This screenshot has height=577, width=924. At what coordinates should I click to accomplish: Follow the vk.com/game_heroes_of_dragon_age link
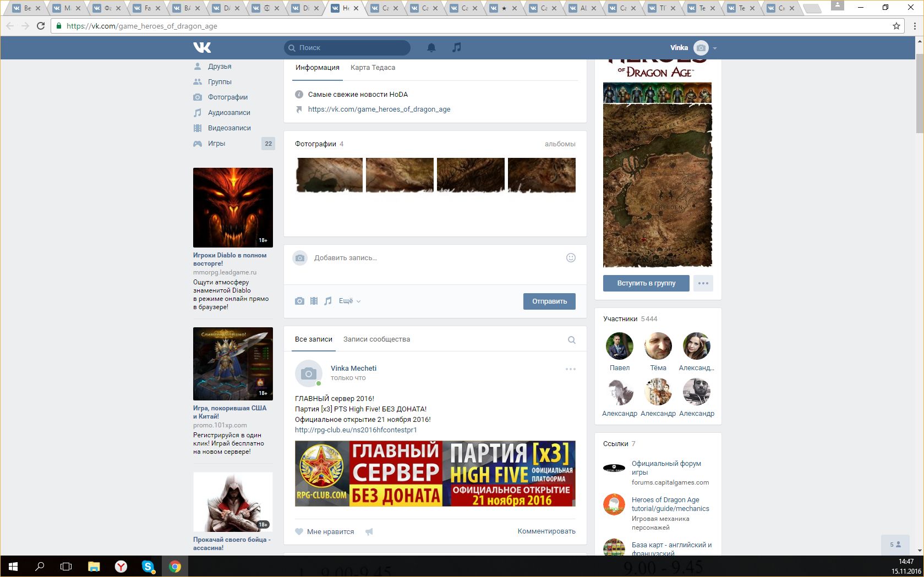coord(379,109)
